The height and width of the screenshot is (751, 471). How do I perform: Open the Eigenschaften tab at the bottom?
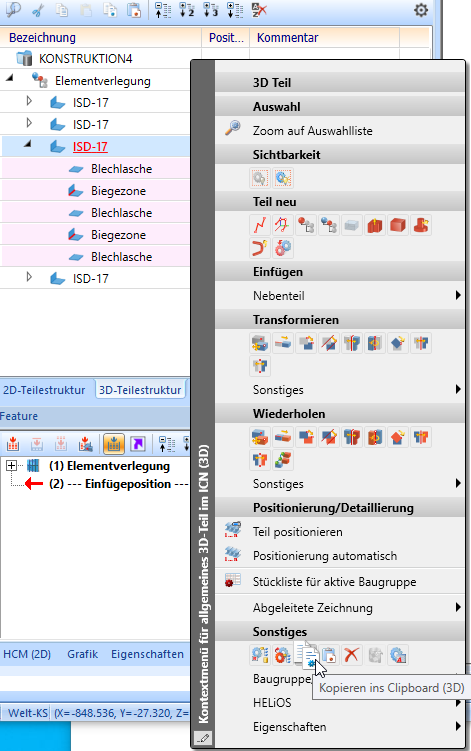point(148,654)
